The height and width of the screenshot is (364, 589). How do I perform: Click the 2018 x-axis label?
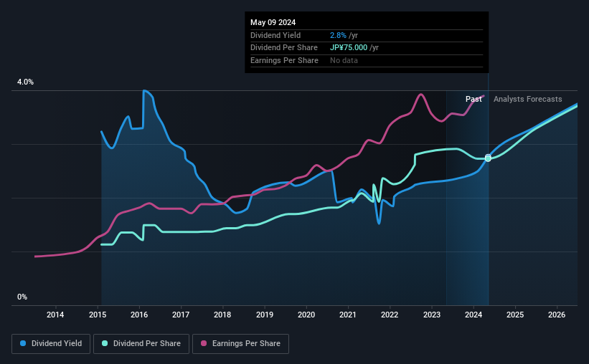[222, 315]
